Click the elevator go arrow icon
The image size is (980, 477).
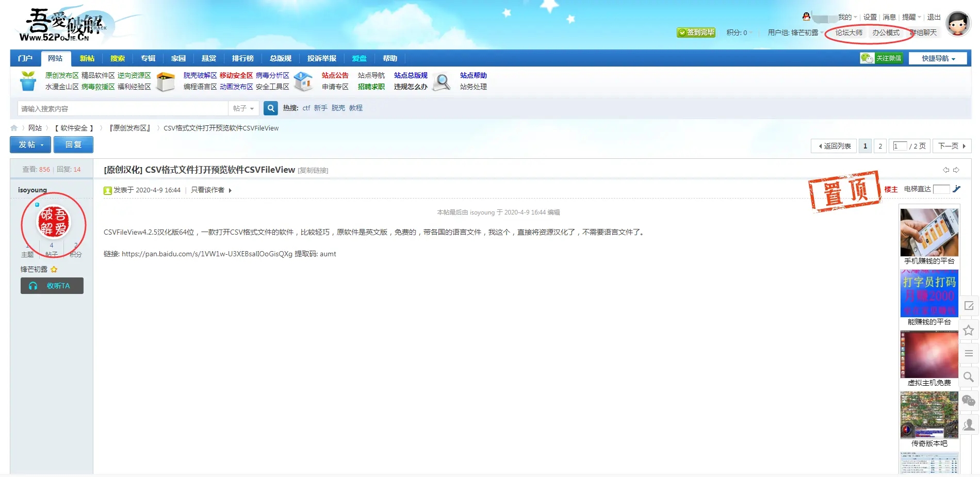point(957,189)
